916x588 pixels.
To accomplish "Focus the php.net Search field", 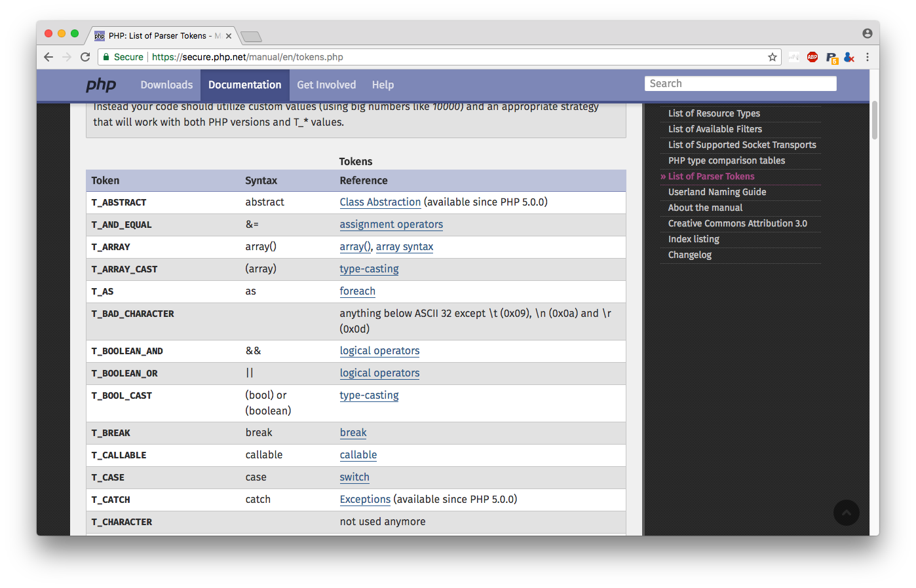I will tap(740, 83).
